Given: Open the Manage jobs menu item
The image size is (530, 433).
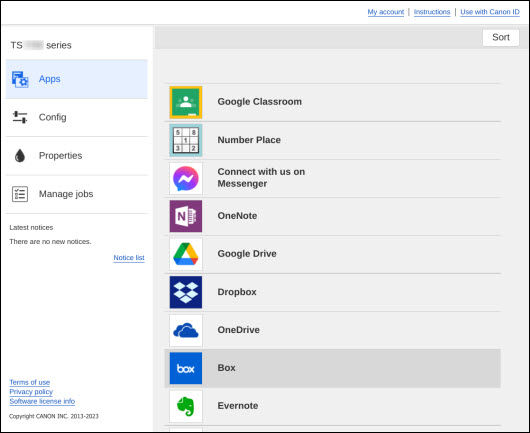Looking at the screenshot, I should (77, 194).
